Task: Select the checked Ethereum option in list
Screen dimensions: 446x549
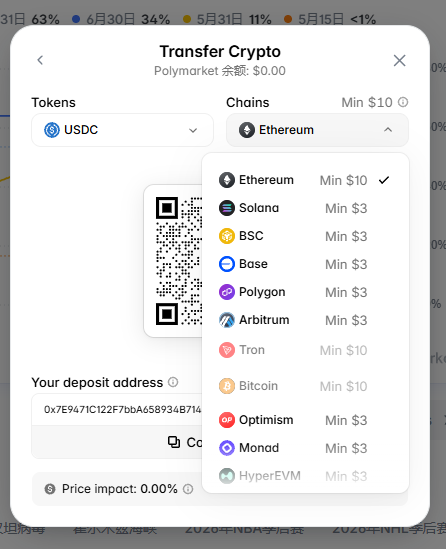Action: [x=305, y=180]
